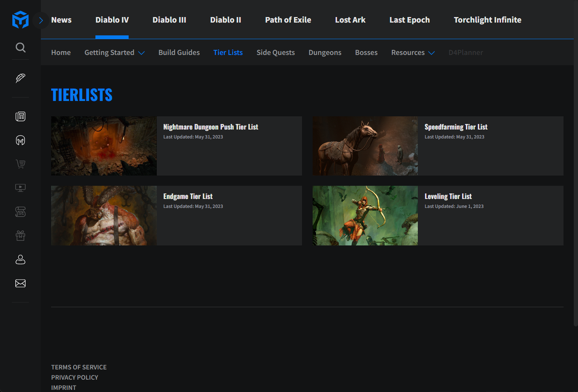The width and height of the screenshot is (578, 392).
Task: Open the Lost Ark tab
Action: 350,20
